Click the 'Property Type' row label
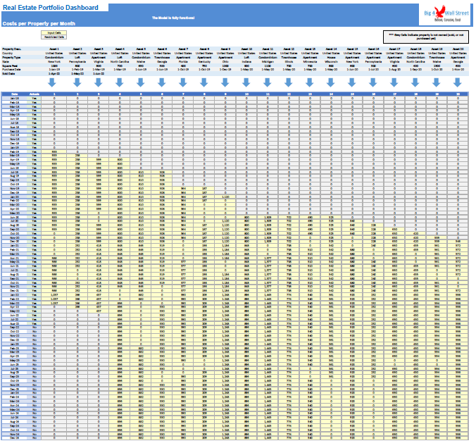 [x=11, y=57]
